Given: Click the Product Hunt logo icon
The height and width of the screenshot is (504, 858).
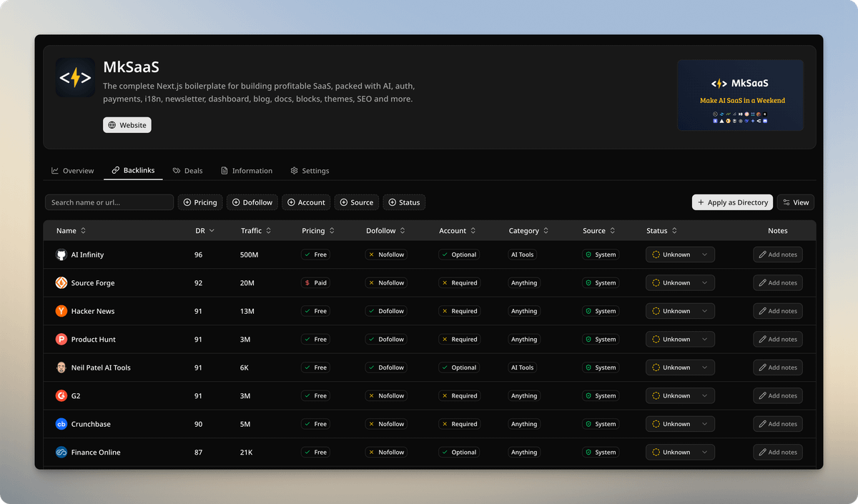Looking at the screenshot, I should tap(61, 340).
